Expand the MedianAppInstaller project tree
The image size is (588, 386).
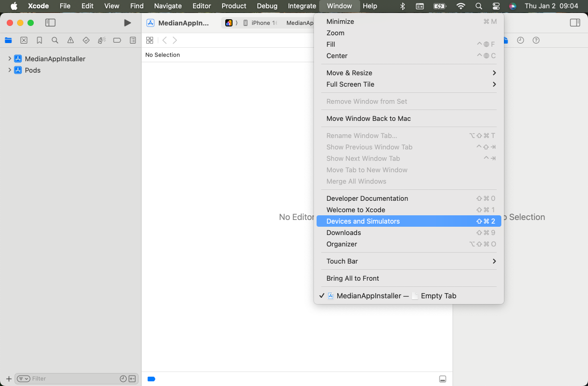point(10,59)
